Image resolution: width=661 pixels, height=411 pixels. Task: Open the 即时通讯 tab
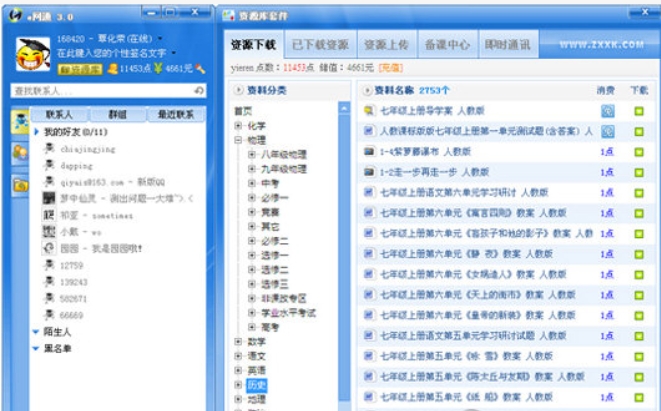(508, 45)
